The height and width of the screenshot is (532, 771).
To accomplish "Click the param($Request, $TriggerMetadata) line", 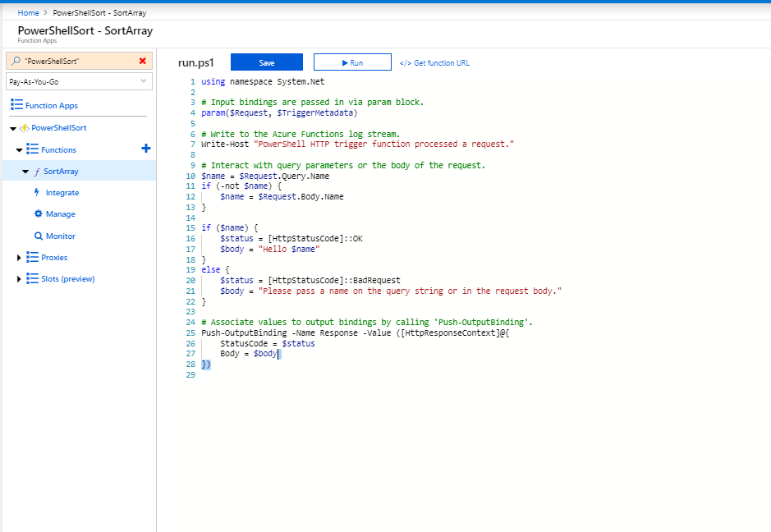I will pos(279,113).
